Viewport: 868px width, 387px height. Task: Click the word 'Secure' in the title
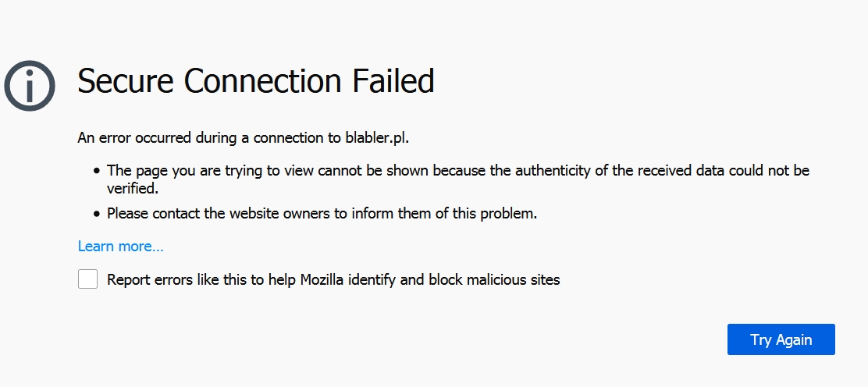click(x=126, y=81)
